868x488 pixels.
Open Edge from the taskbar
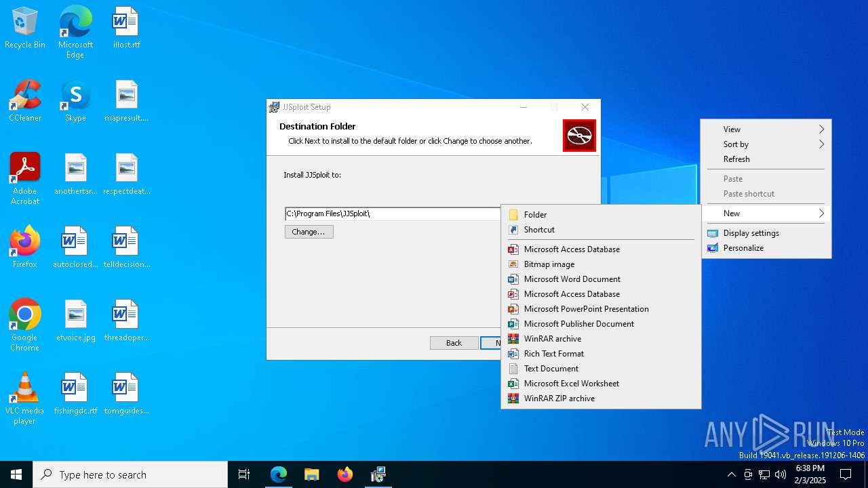click(279, 474)
